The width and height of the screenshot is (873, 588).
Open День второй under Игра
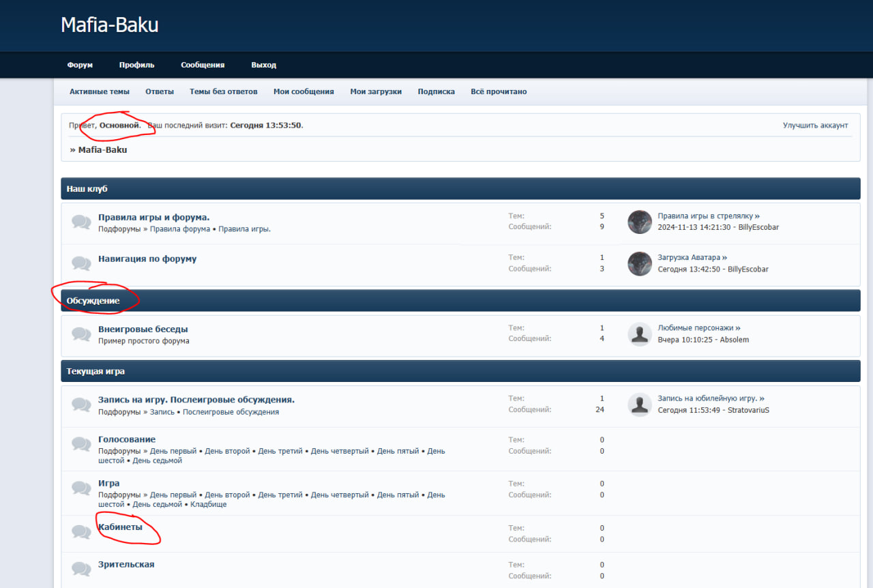click(x=228, y=495)
